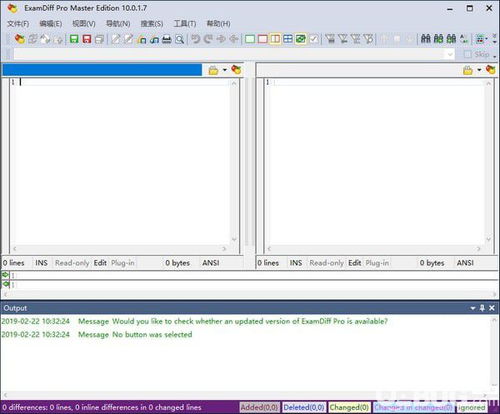Open the 工具(T) menu
The image size is (500, 414).
tap(185, 24)
